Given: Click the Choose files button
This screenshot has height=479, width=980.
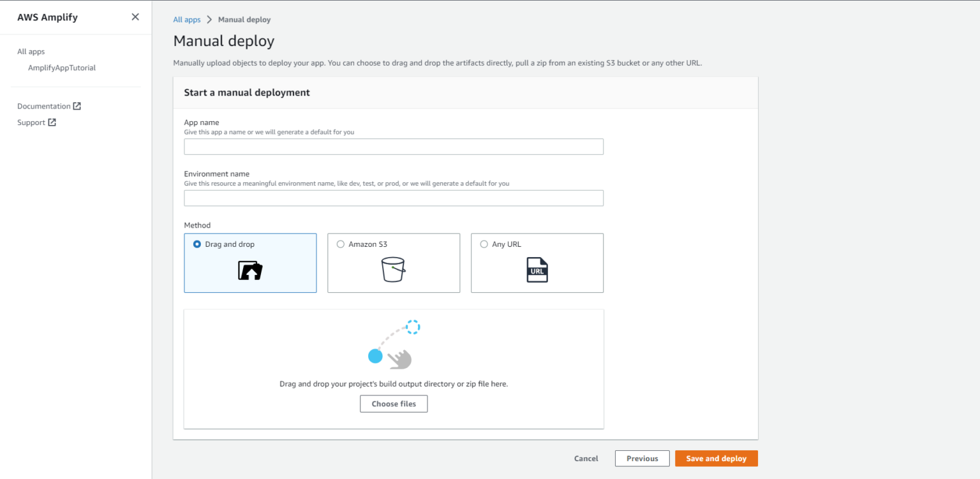Looking at the screenshot, I should [x=394, y=403].
